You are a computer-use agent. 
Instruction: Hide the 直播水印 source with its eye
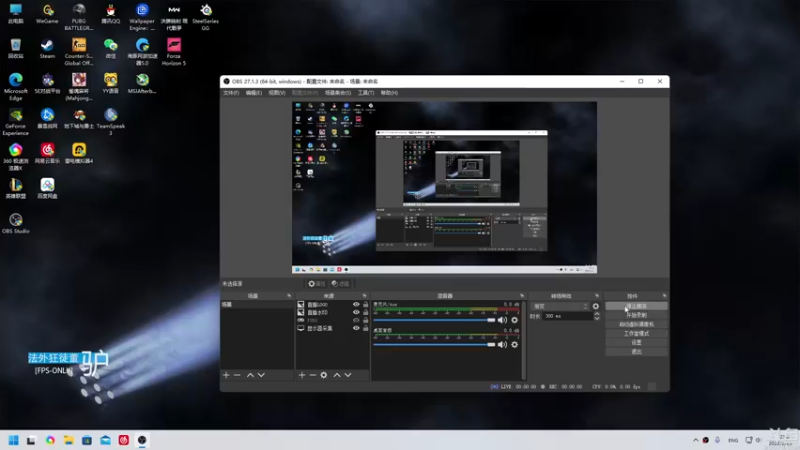356,312
